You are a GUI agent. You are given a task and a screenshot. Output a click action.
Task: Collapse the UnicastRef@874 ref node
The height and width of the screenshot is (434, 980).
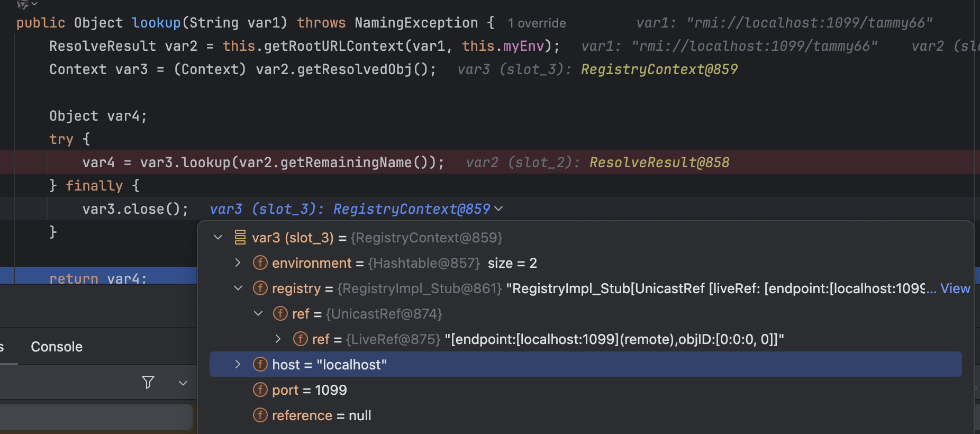click(258, 314)
